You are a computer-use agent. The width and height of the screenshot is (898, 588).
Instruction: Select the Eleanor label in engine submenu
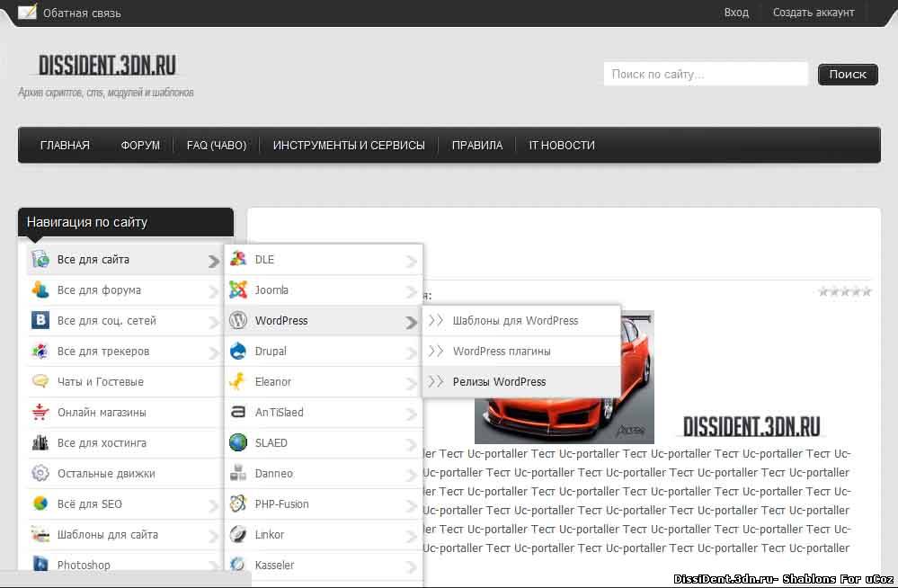point(273,381)
